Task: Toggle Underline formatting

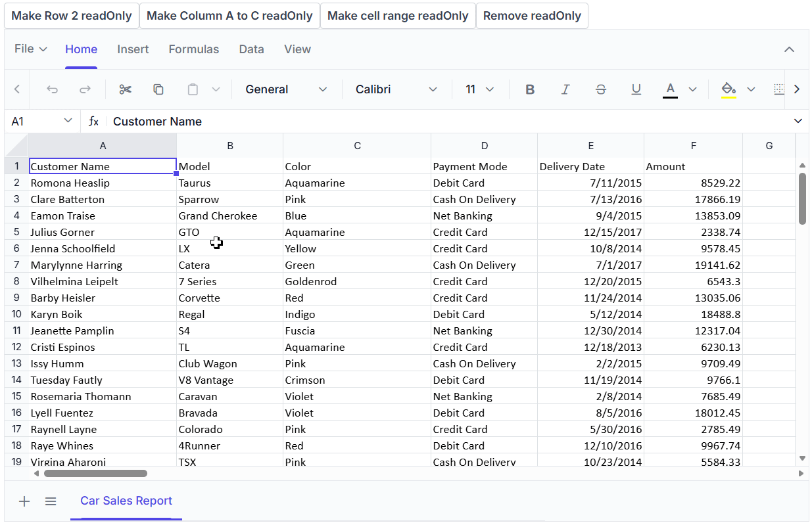Action: 636,89
